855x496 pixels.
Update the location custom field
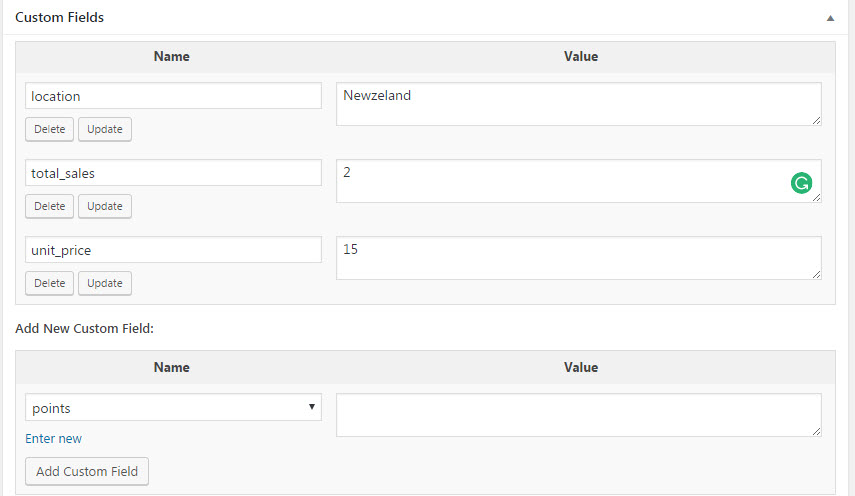tap(105, 129)
